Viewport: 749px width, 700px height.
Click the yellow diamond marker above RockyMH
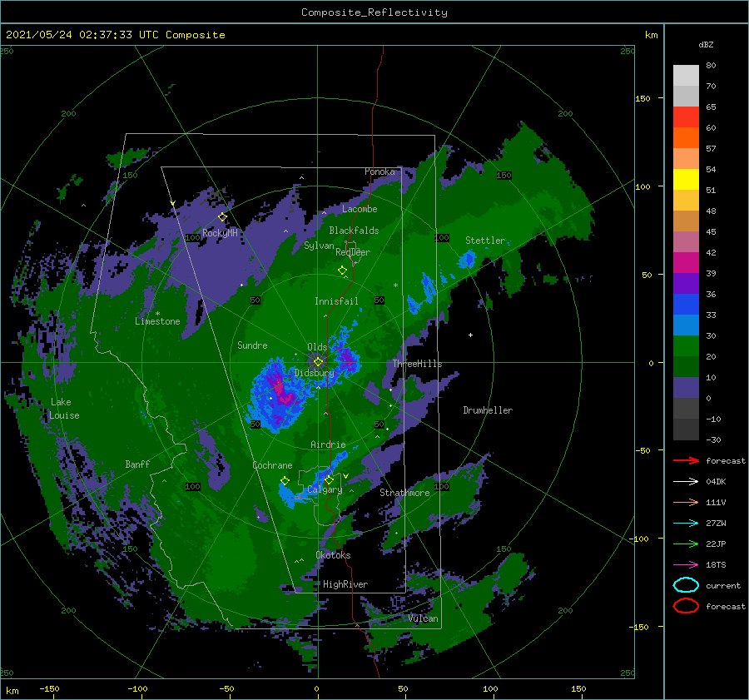222,217
